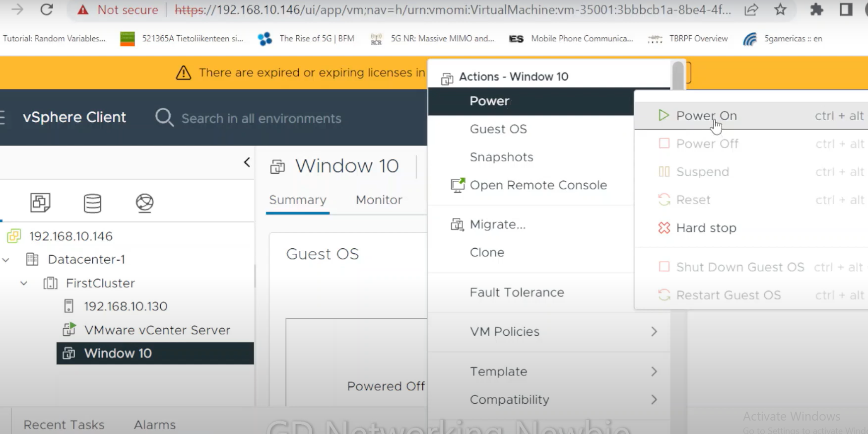Open the Alarms bottom panel tab
Screen dimensions: 868x434
click(x=155, y=425)
